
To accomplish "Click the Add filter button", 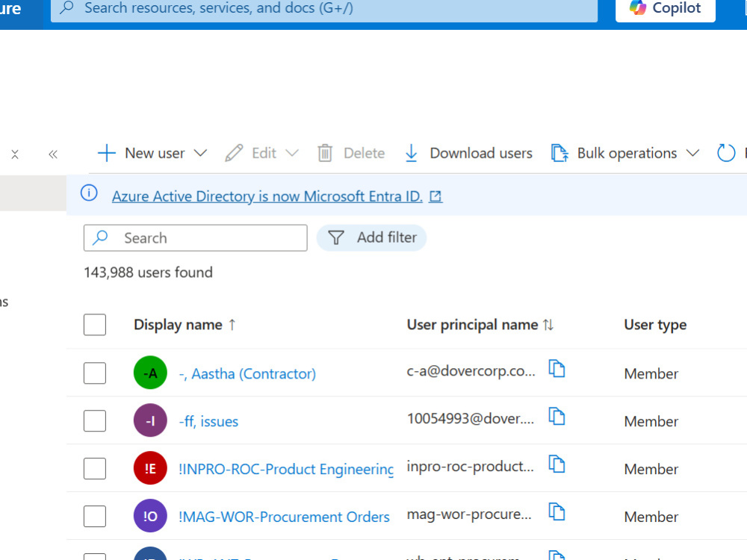I will click(x=371, y=237).
